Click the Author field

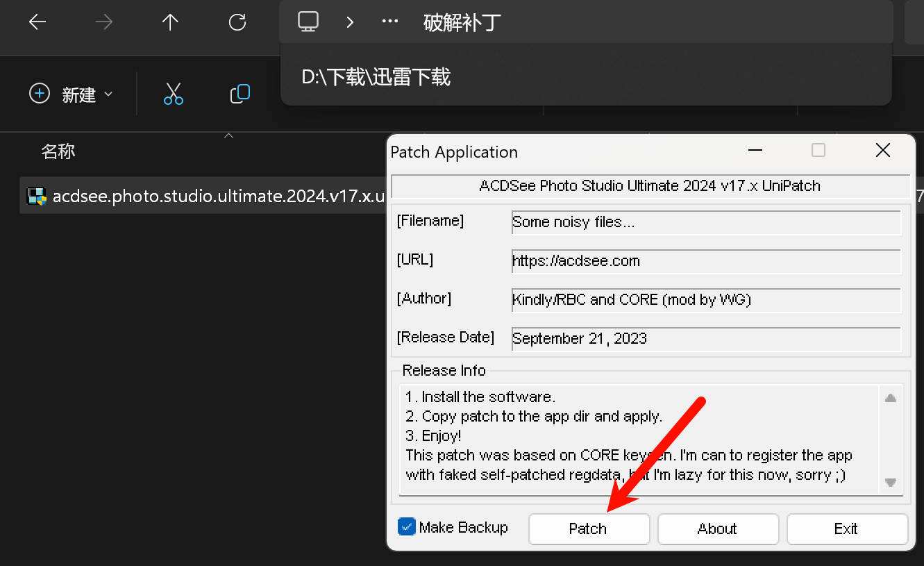click(x=706, y=300)
